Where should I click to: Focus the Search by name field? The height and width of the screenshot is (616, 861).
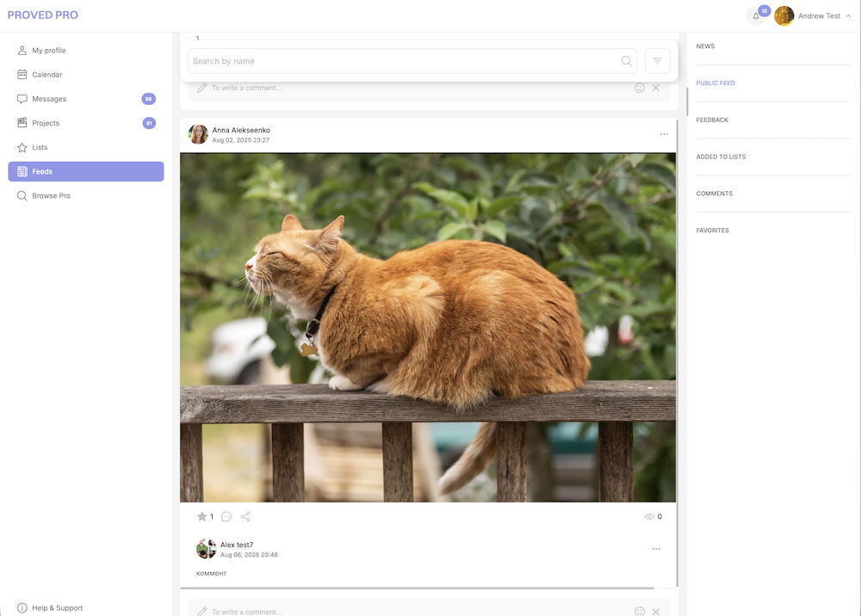click(x=412, y=61)
